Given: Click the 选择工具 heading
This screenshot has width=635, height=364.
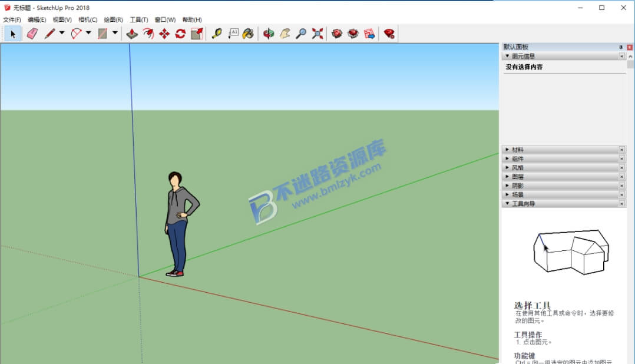Looking at the screenshot, I should pyautogui.click(x=533, y=305).
